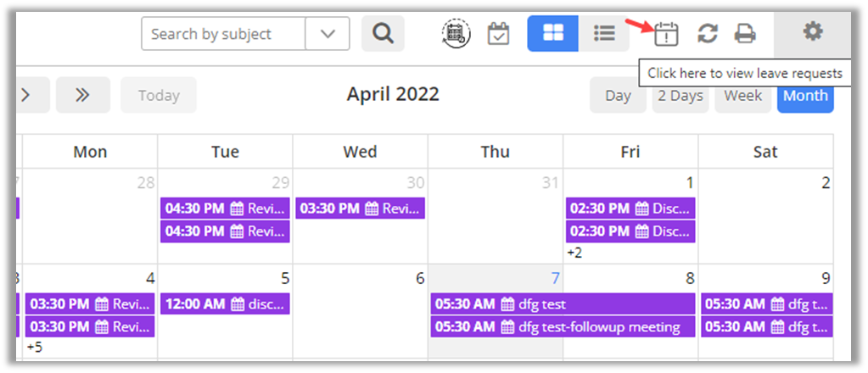Open the leave requests calendar icon
The width and height of the screenshot is (868, 373).
[x=666, y=34]
